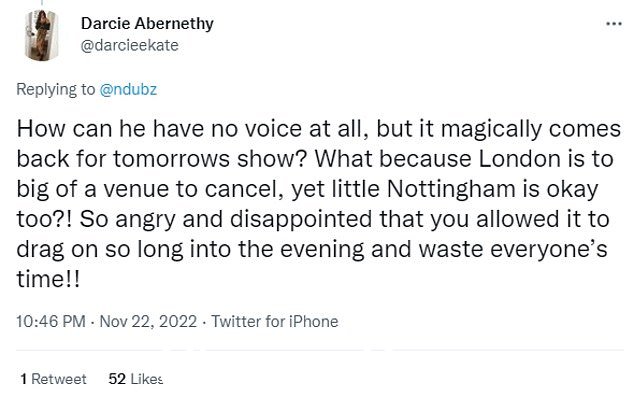Viewport: 634px width, 397px height.
Task: Visit the @ndubz mention link
Action: 128,89
